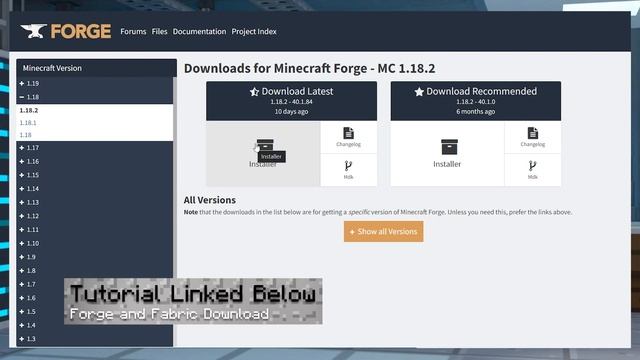
Task: Open the Project Index menu item
Action: pos(254,31)
